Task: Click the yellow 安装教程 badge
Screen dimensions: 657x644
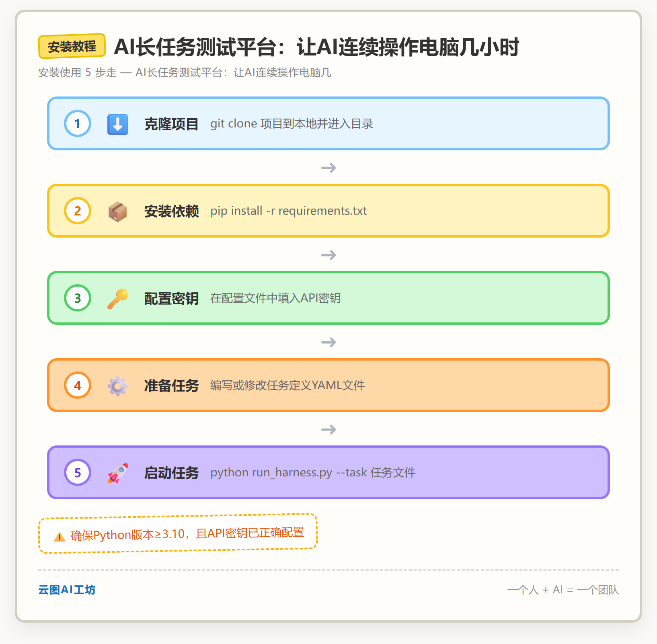Action: (x=72, y=46)
